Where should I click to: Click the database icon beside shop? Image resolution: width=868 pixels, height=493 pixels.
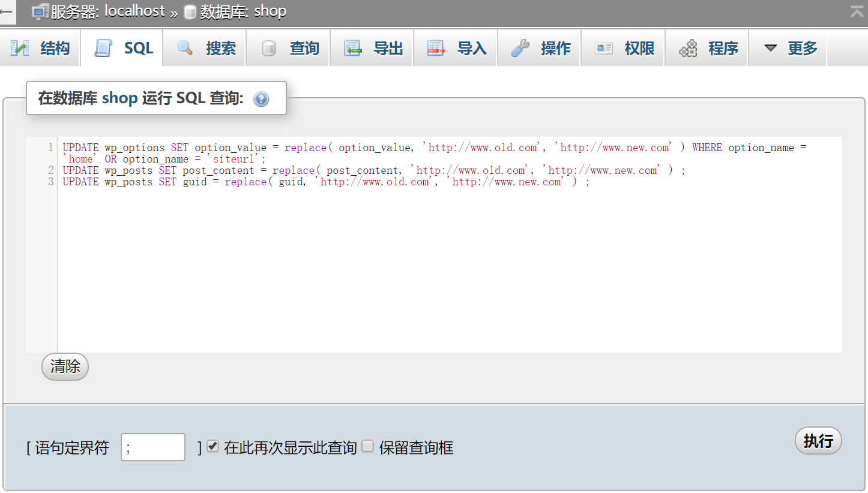(x=189, y=11)
